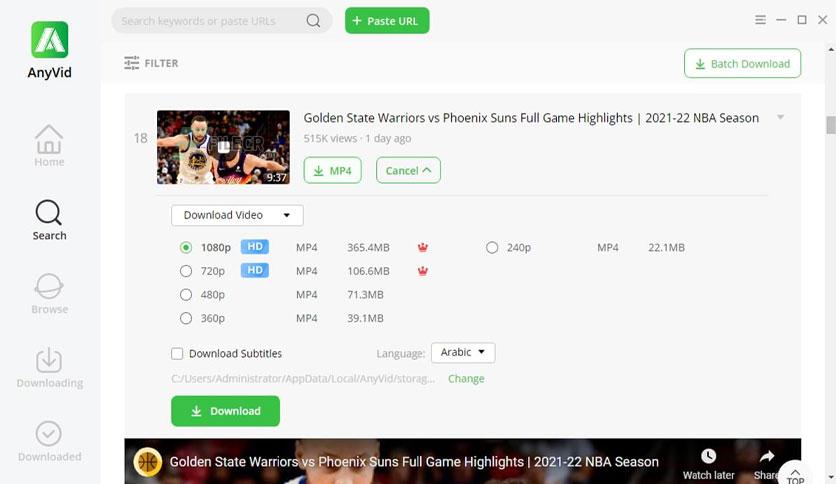Click the Change path link
This screenshot has width=836, height=484.
[466, 378]
